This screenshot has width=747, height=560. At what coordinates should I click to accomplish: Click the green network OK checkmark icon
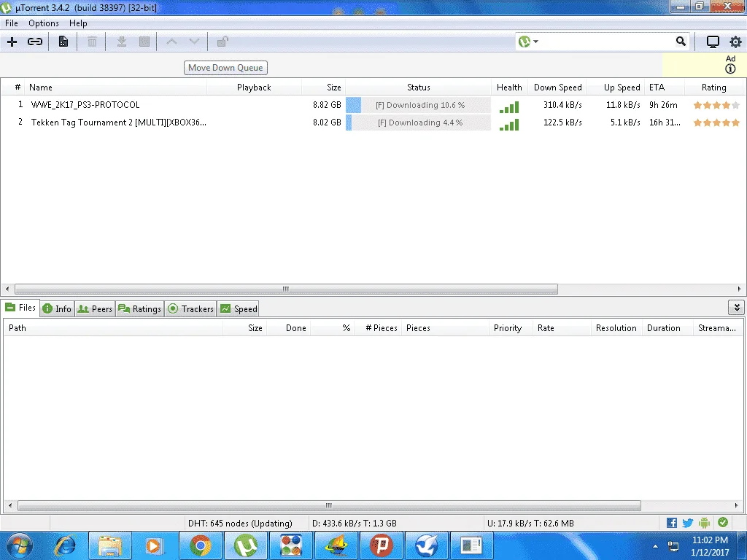[723, 522]
